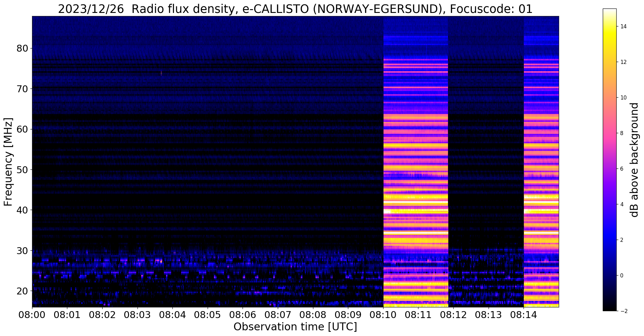644x336 pixels.
Task: Click the pink region of the colorbar
Action: tap(609, 132)
